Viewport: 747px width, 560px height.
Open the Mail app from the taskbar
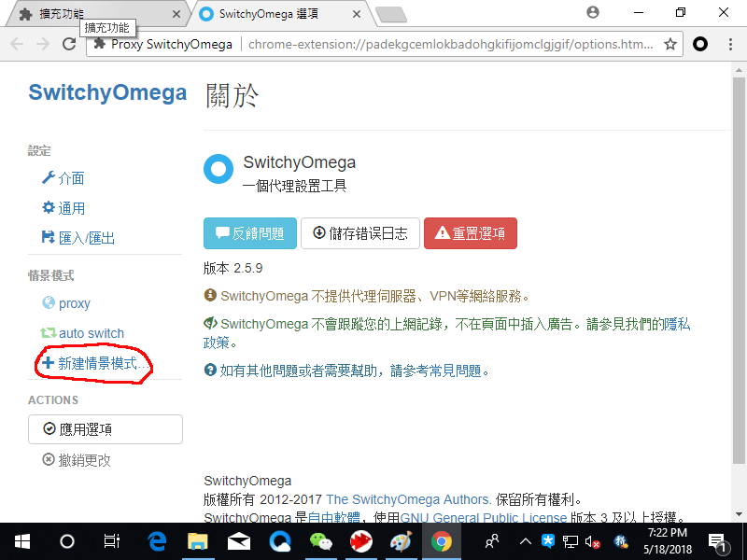point(239,541)
